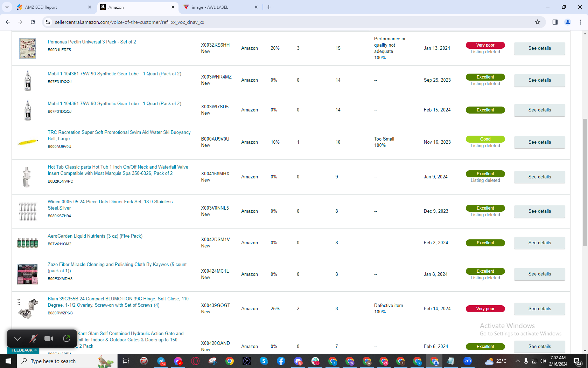This screenshot has width=588, height=368.
Task: Switch to the Amazon tab
Action: 138,7
